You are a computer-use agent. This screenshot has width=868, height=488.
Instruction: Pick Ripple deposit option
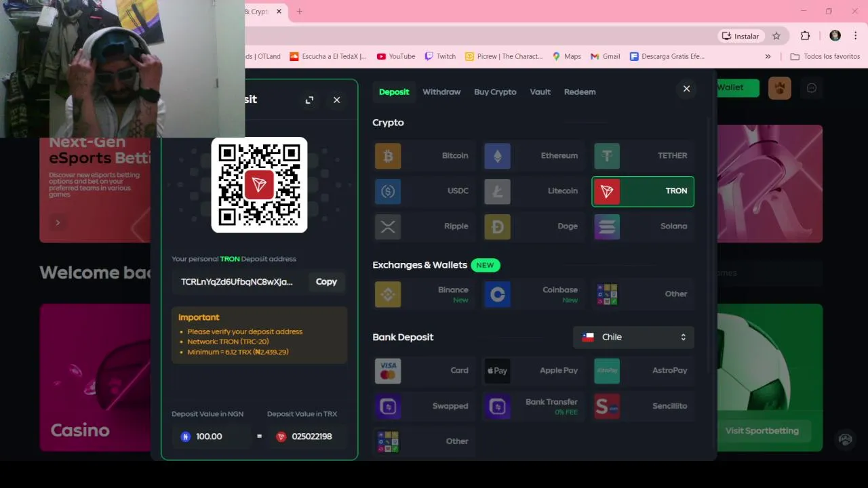pos(423,226)
